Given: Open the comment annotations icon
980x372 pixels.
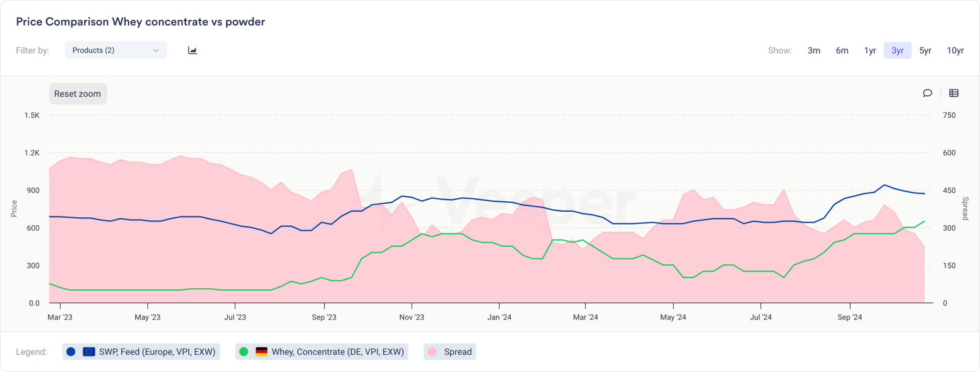Looking at the screenshot, I should coord(927,93).
